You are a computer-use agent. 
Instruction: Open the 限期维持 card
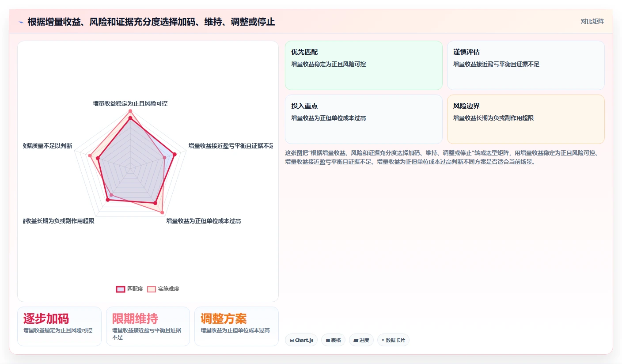pyautogui.click(x=148, y=326)
